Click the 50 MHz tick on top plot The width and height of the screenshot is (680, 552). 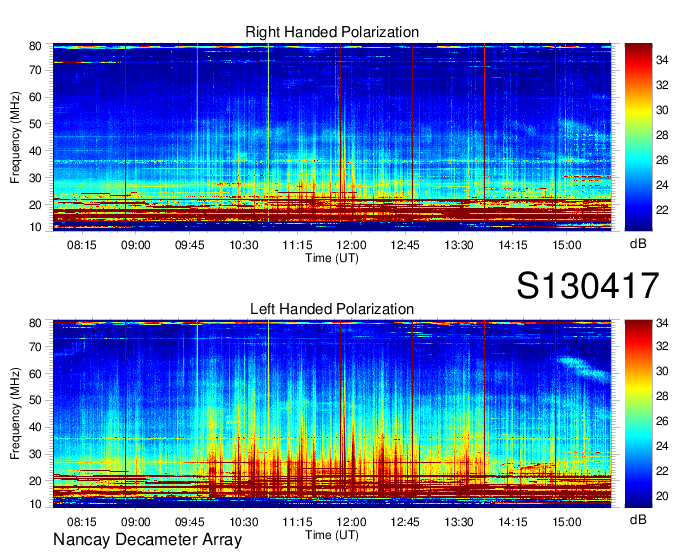[35, 124]
